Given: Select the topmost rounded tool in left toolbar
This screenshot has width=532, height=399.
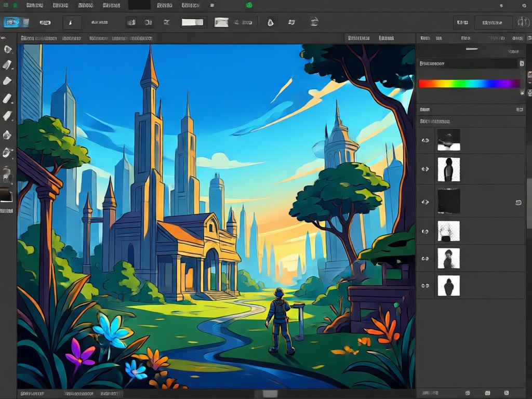Looking at the screenshot, I should coord(7,49).
